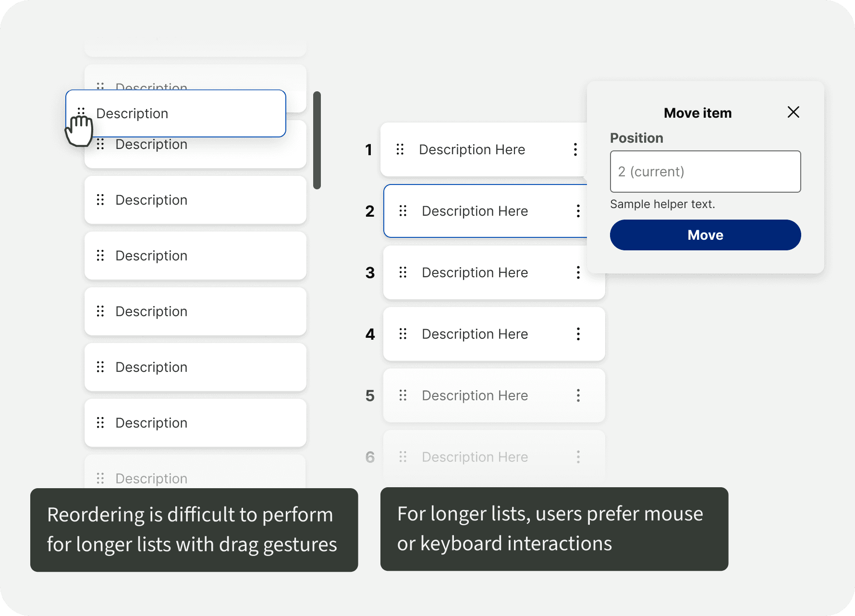Click the 'Position' field label

636,138
